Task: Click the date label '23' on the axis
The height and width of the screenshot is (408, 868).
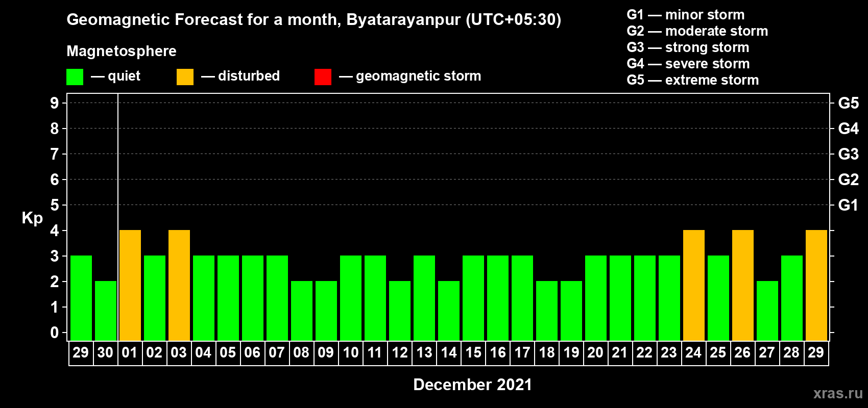Action: click(669, 352)
